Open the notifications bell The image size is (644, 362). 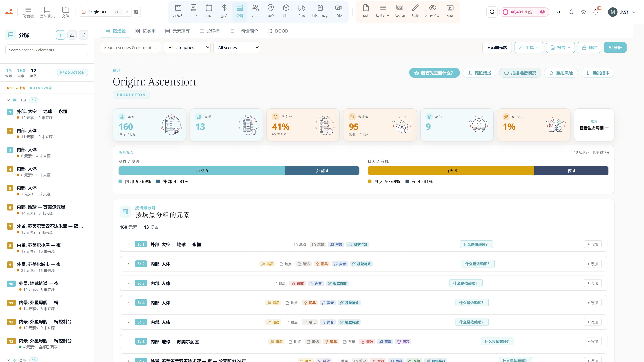pos(596,12)
